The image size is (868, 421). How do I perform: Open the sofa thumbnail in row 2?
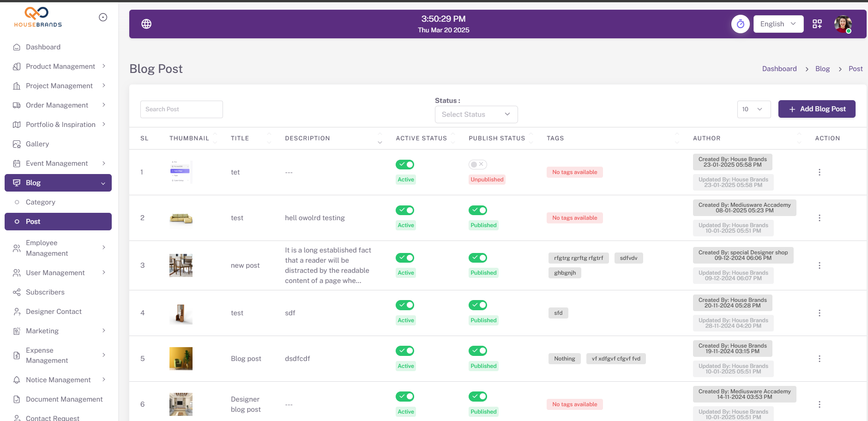tap(181, 218)
